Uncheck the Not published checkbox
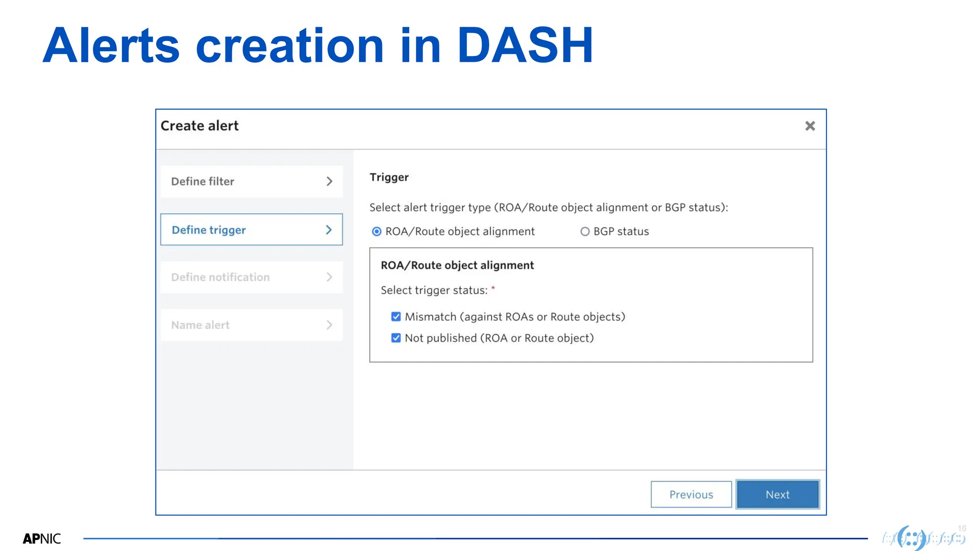Viewport: 980px width, 551px height. [x=396, y=338]
